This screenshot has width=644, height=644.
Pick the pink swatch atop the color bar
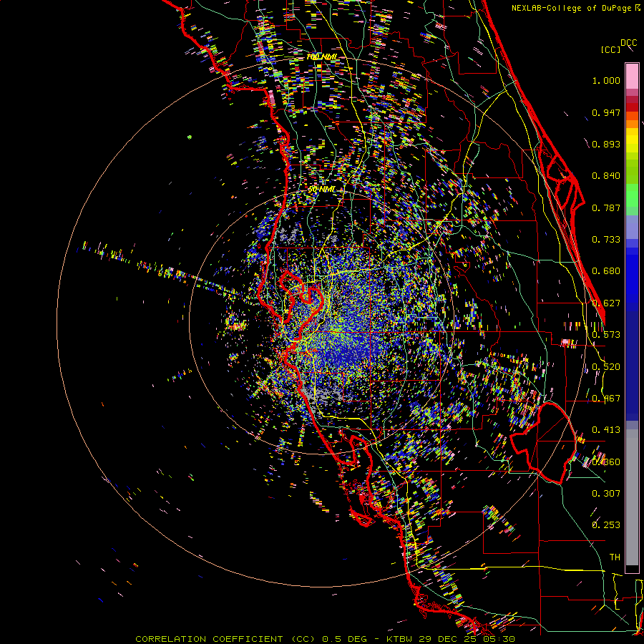tap(632, 76)
